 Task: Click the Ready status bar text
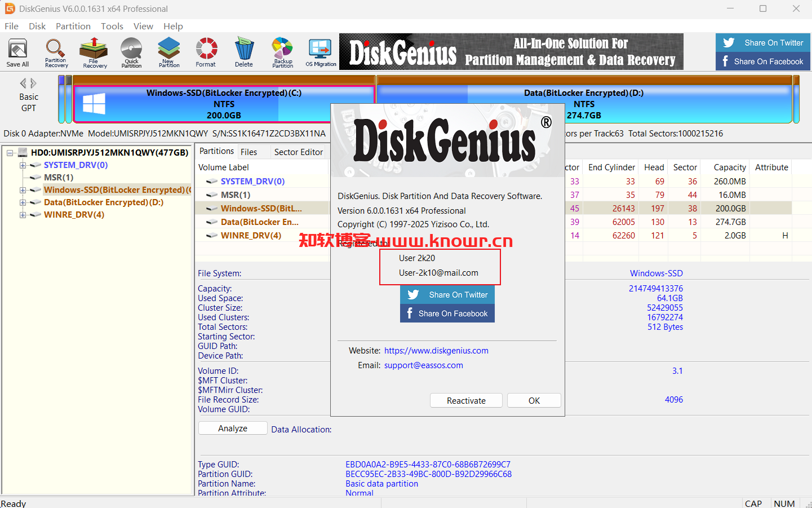(14, 503)
